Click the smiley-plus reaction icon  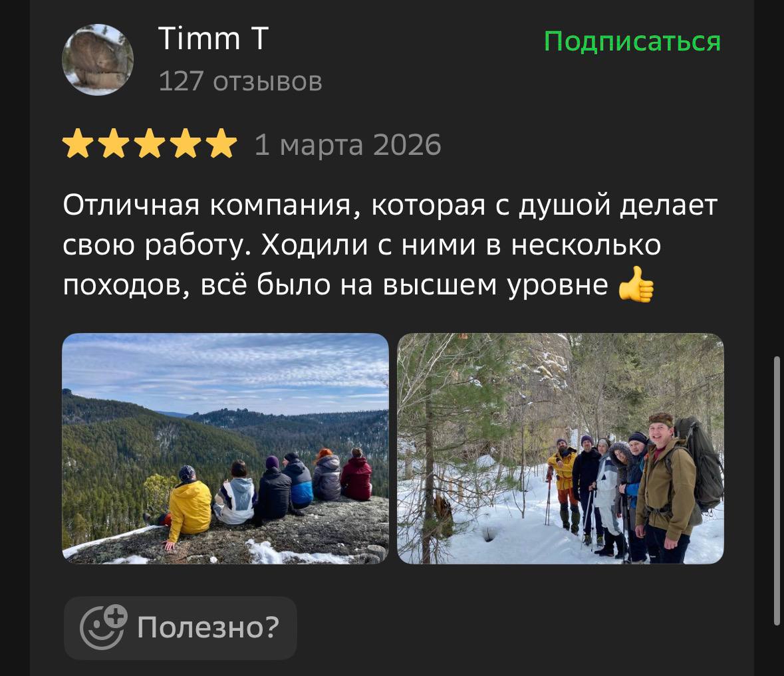point(104,627)
